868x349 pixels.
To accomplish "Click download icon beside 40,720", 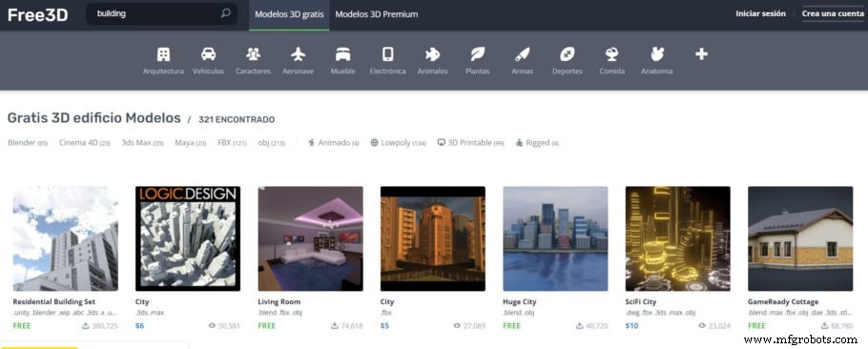I will 580,326.
